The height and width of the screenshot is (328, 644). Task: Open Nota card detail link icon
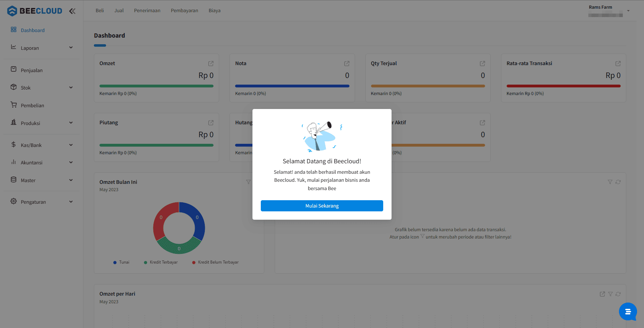[347, 63]
